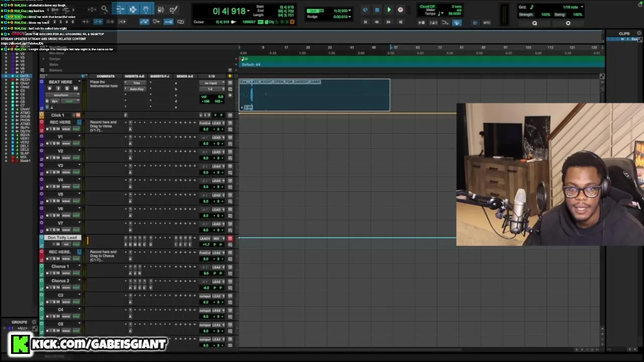Select the Selector tool
Viewport: 644px width, 362px height.
point(133,10)
